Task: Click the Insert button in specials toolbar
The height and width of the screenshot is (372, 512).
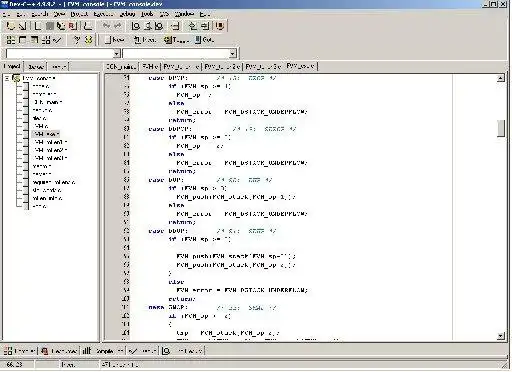Action: (144, 40)
